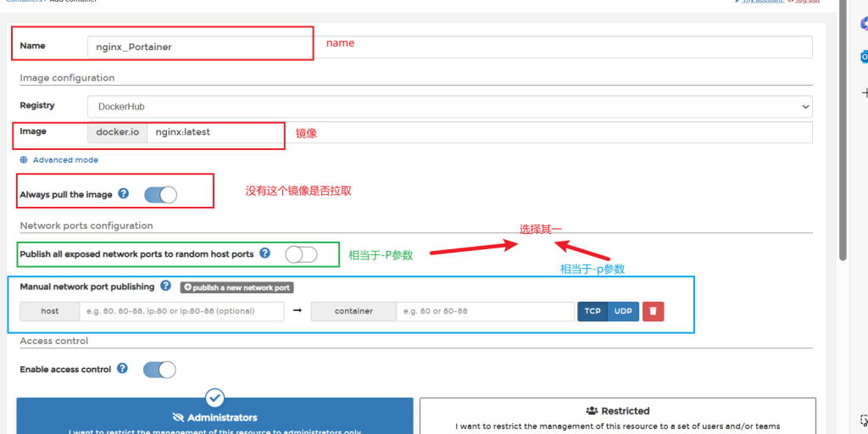Screen dimensions: 868x434
Task: Disable the Enable access control switch
Action: click(159, 370)
